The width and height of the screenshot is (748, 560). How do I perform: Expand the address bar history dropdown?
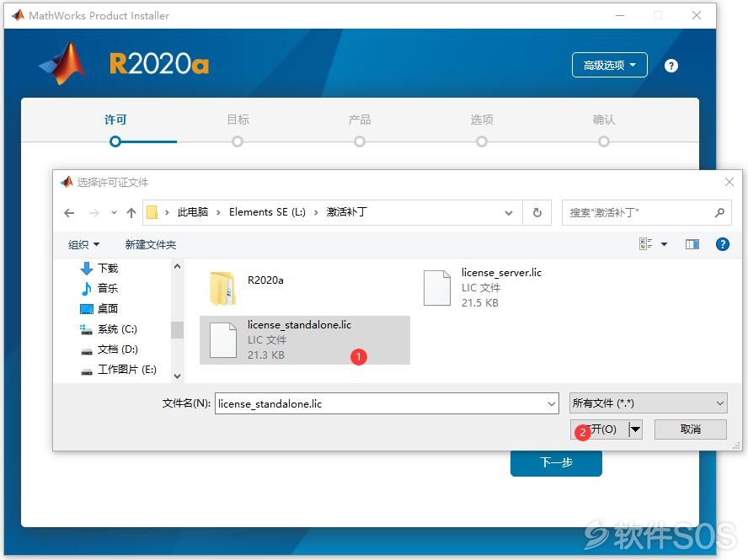tap(509, 213)
